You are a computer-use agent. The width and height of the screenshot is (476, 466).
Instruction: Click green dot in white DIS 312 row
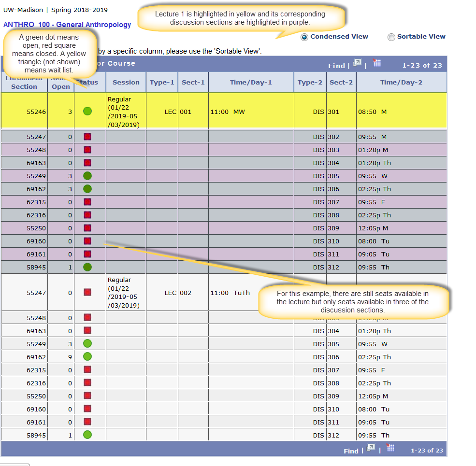(x=87, y=435)
